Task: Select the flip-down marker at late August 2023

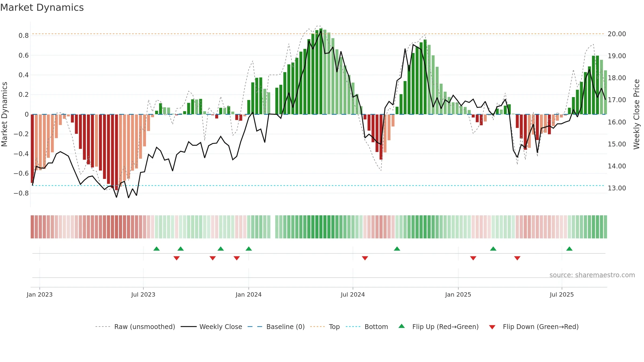Action: click(177, 258)
